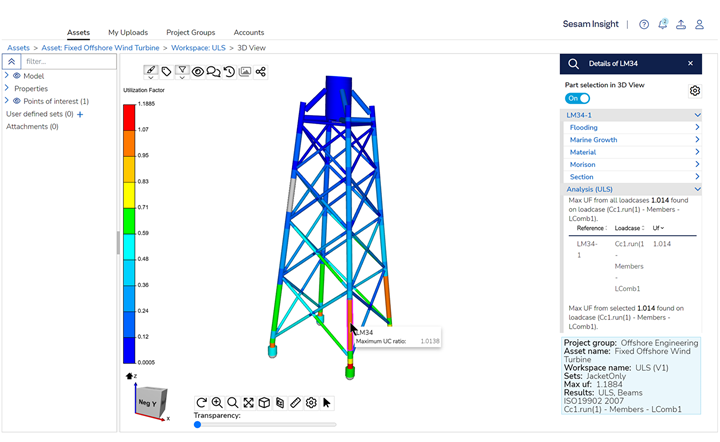Reset the 3D view rotation
The height and width of the screenshot is (442, 720).
pyautogui.click(x=201, y=403)
